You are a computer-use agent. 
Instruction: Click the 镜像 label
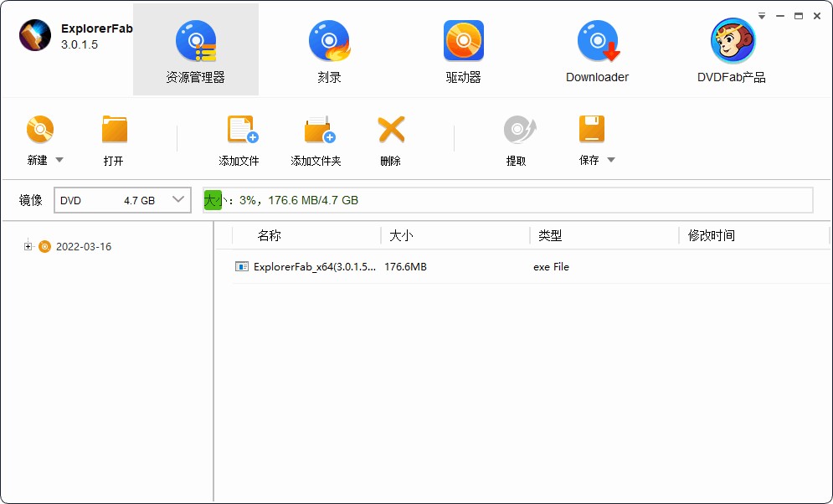[x=30, y=200]
